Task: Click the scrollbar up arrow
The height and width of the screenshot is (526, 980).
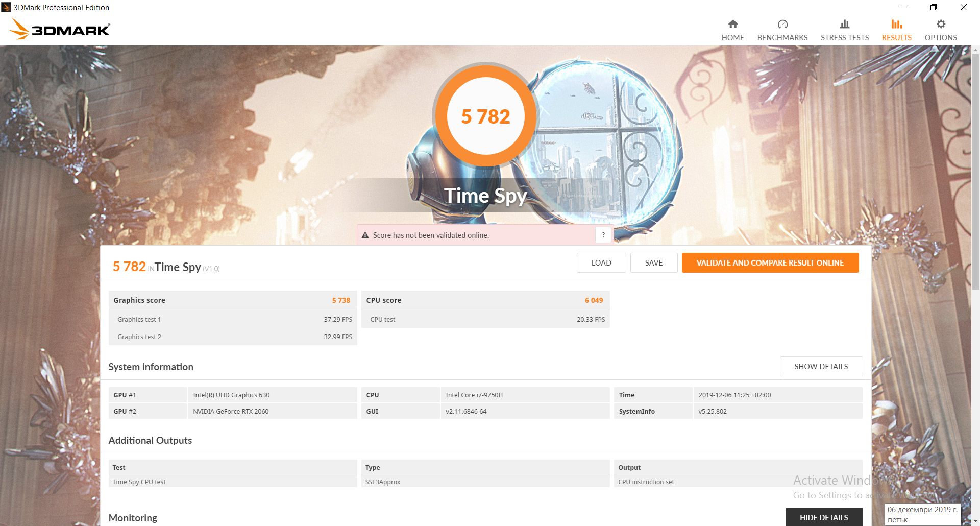Action: pyautogui.click(x=975, y=50)
